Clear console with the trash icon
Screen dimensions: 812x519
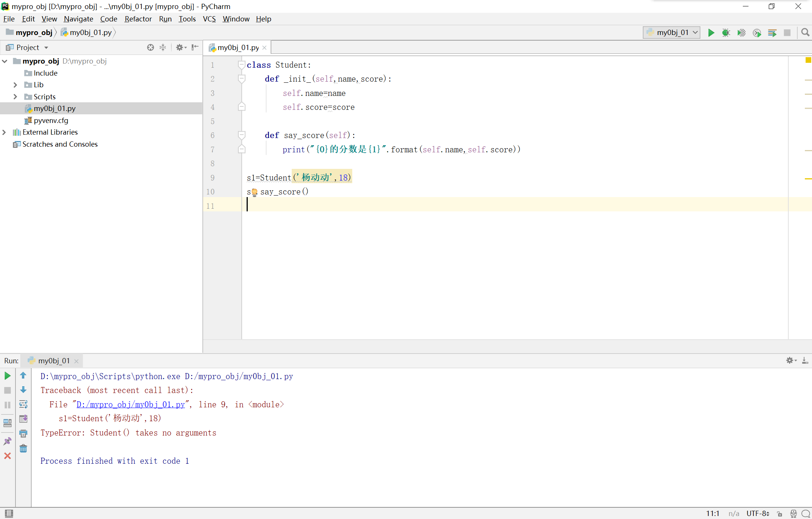(x=23, y=448)
